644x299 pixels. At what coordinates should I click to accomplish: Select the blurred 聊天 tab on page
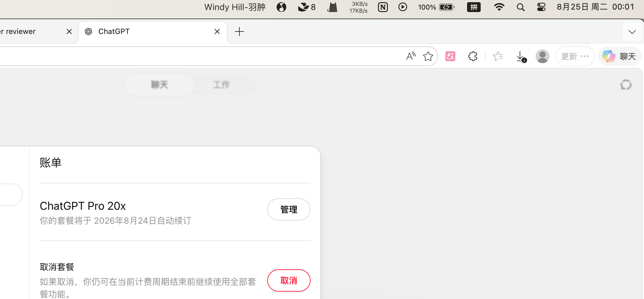point(160,85)
